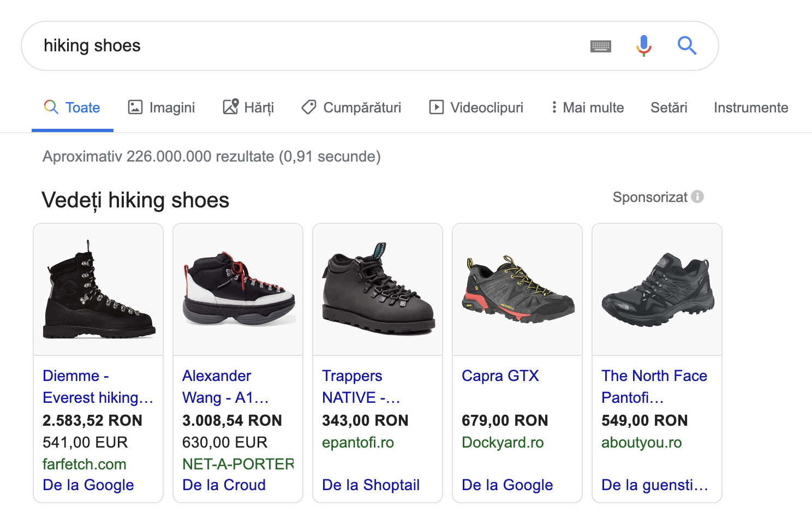Open the Cumpărături shopping tab
Image resolution: width=812 pixels, height=524 pixels.
(351, 108)
